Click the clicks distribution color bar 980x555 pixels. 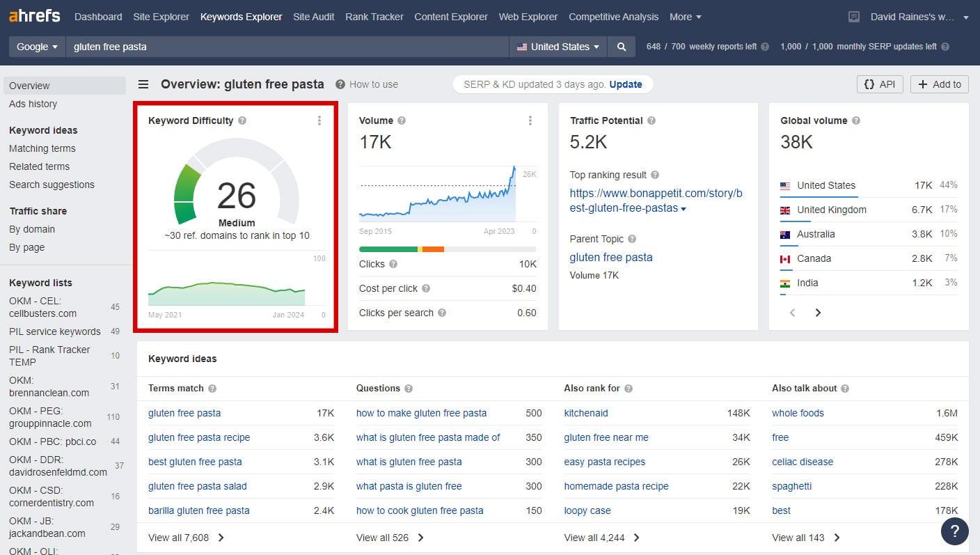click(x=448, y=249)
